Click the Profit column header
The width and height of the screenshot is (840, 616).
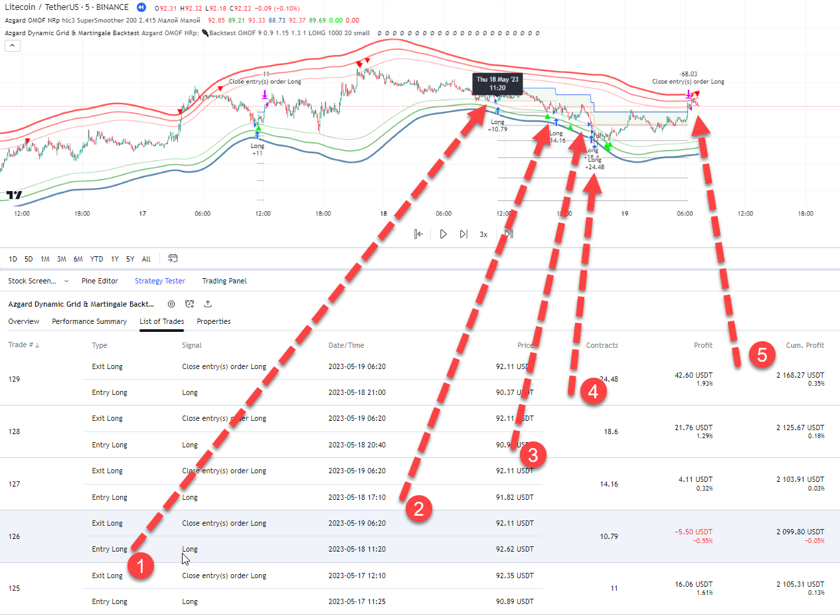point(703,345)
